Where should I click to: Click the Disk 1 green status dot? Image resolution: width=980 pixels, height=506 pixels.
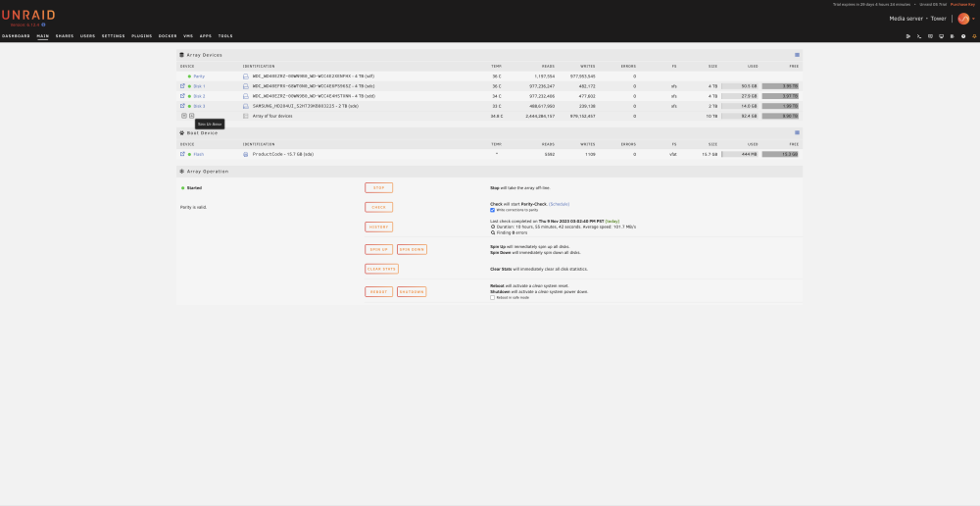click(x=189, y=86)
